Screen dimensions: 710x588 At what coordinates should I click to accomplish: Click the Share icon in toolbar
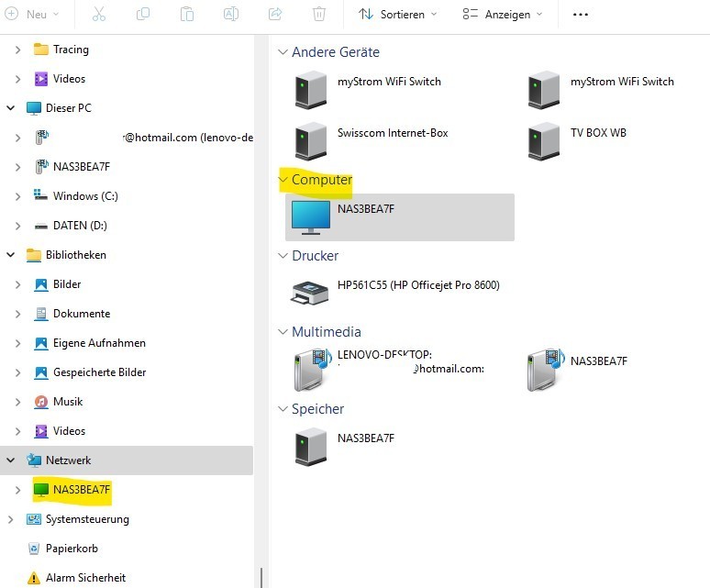click(x=275, y=14)
